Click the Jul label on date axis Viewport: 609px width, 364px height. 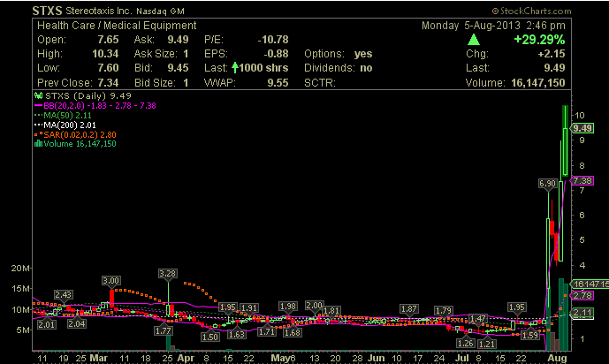click(461, 358)
